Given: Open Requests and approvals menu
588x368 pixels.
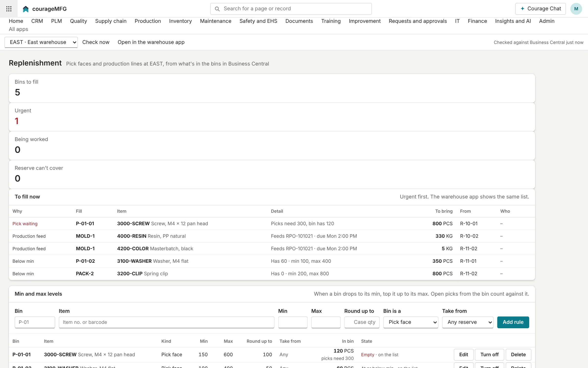Looking at the screenshot, I should 418,21.
